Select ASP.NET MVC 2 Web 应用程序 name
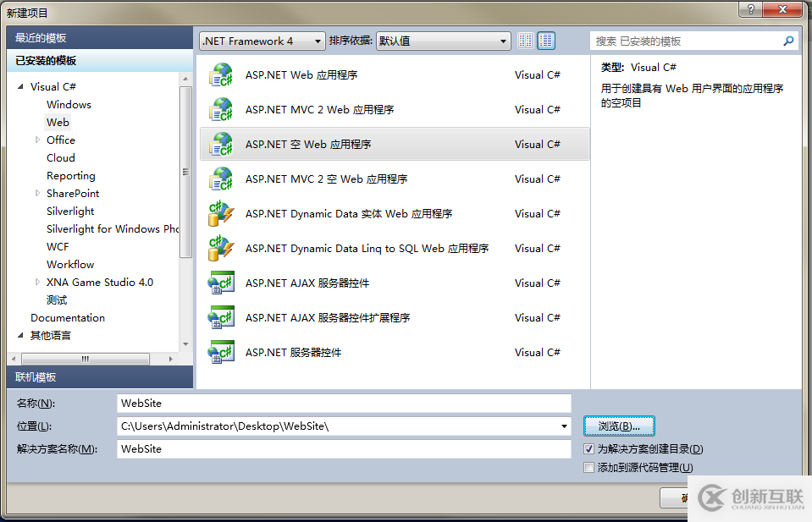 tap(319, 110)
